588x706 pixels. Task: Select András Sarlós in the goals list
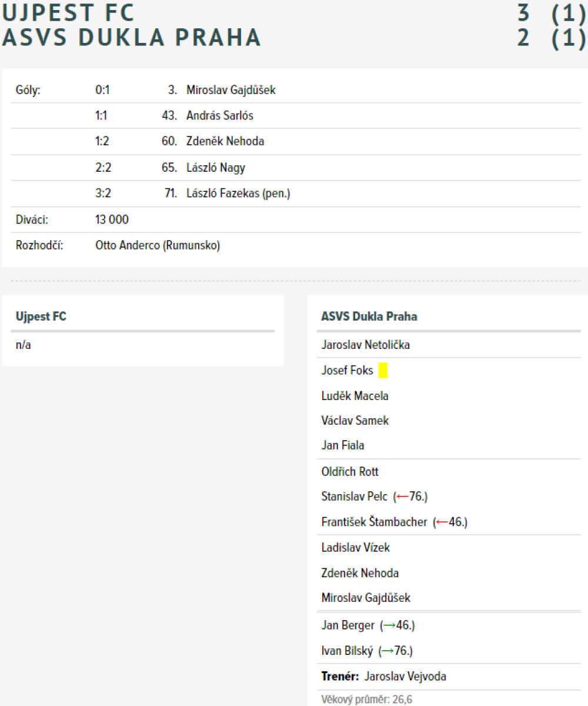pos(219,116)
